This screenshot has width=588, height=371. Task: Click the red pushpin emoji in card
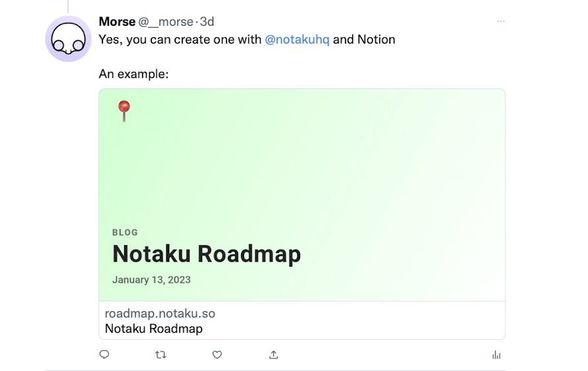124,111
